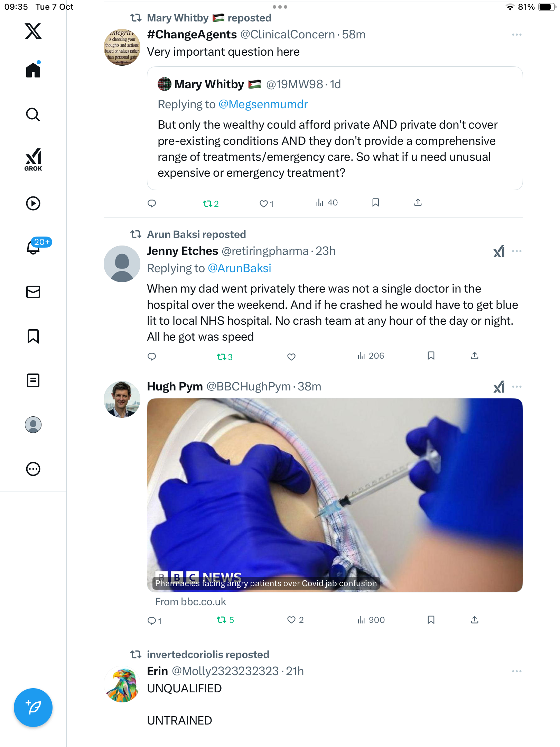The image size is (560, 747).
Task: Open notifications bell with 20+ badge
Action: 33,247
